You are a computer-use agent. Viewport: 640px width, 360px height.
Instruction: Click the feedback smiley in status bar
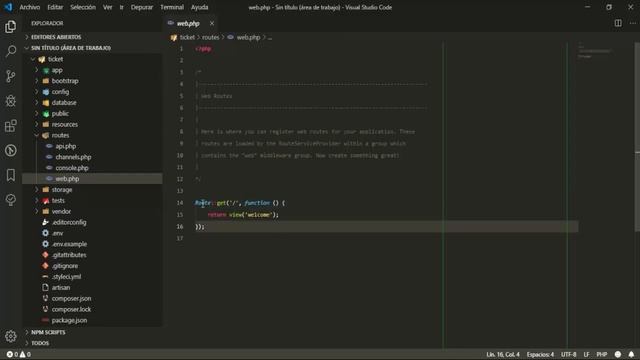[x=618, y=354]
